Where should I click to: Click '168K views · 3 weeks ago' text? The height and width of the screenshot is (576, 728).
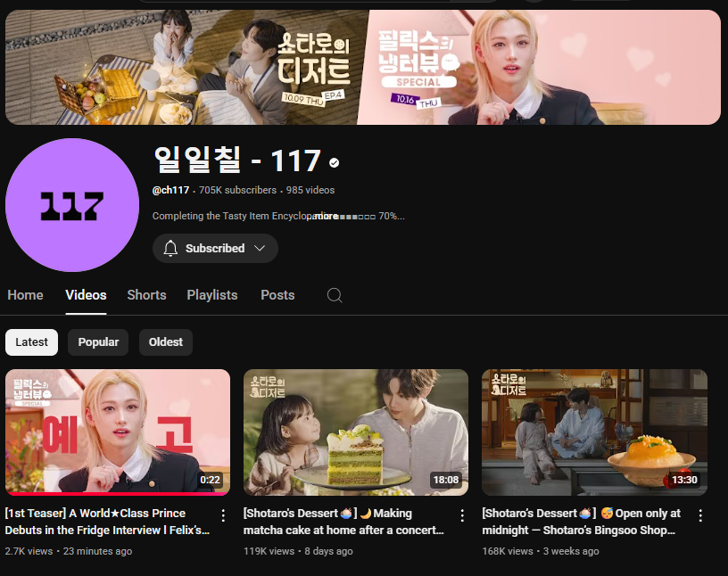click(541, 551)
